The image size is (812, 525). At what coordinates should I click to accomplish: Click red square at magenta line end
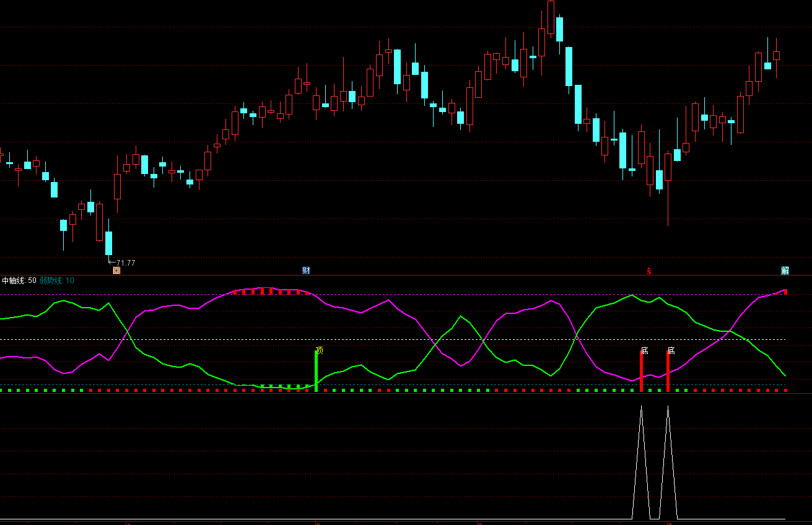[x=785, y=292]
